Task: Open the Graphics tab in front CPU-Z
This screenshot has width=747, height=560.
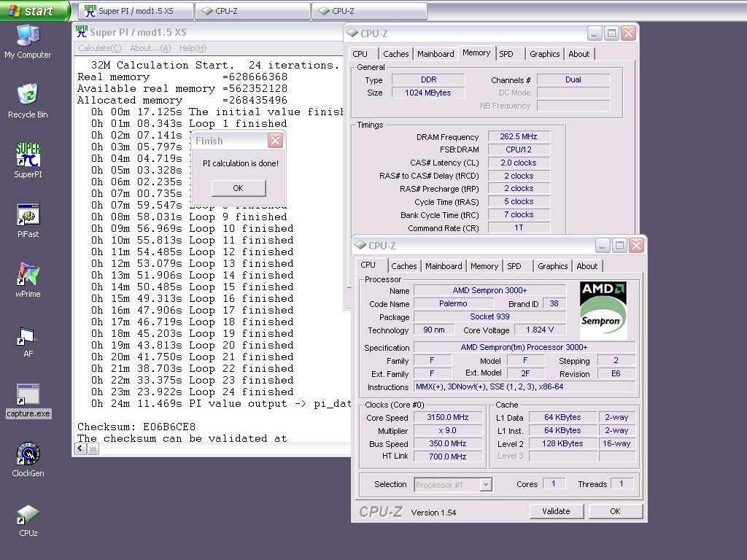Action: (x=553, y=266)
